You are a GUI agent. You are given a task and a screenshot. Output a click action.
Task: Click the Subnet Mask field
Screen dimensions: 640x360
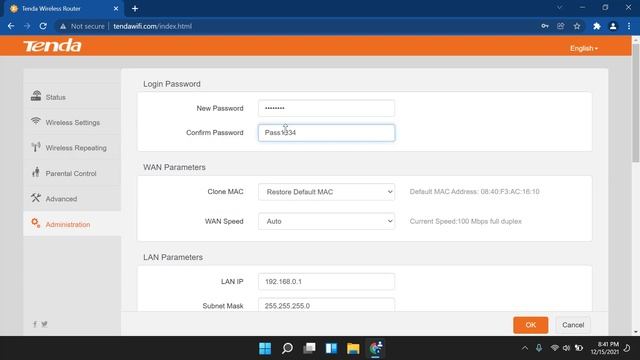(327, 305)
